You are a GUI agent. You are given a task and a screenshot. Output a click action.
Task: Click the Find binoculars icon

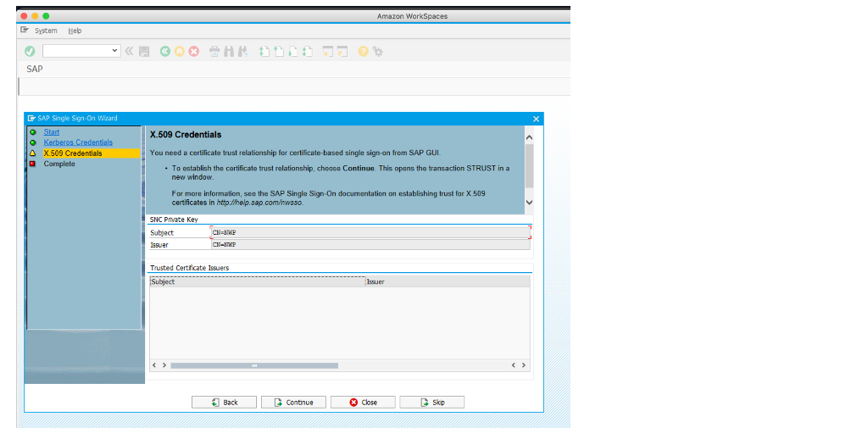tap(229, 52)
